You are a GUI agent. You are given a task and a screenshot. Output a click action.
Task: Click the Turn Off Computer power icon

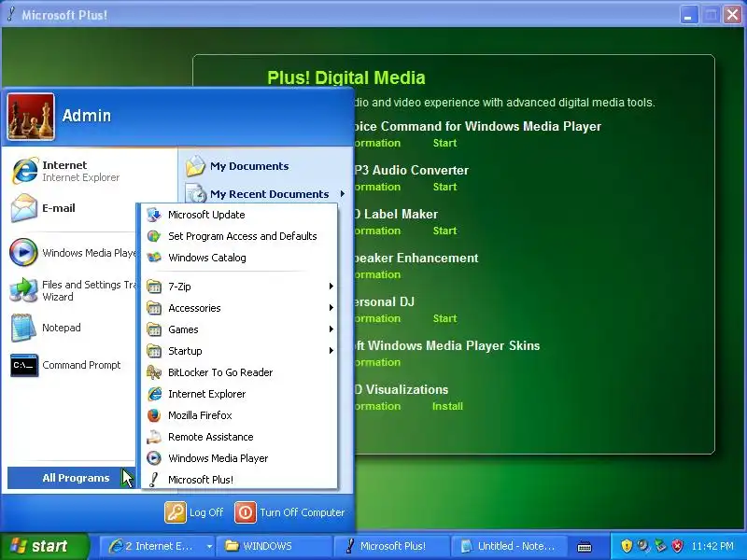[x=246, y=512]
